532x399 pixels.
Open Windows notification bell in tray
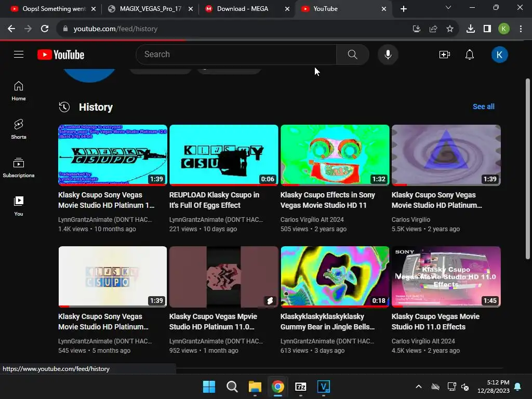coord(518,387)
